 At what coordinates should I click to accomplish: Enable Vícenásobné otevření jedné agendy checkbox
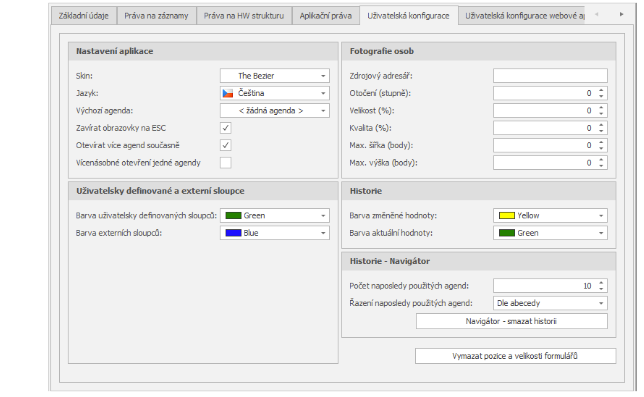(x=225, y=163)
